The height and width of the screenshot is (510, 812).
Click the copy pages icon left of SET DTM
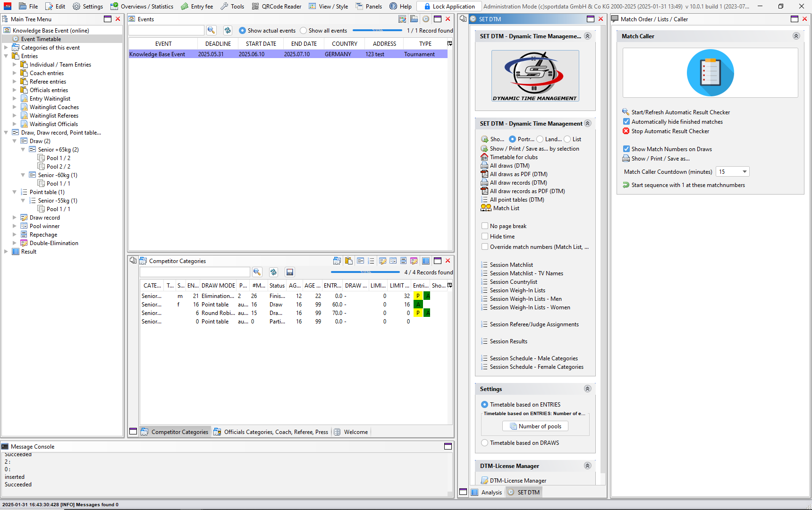point(463,19)
